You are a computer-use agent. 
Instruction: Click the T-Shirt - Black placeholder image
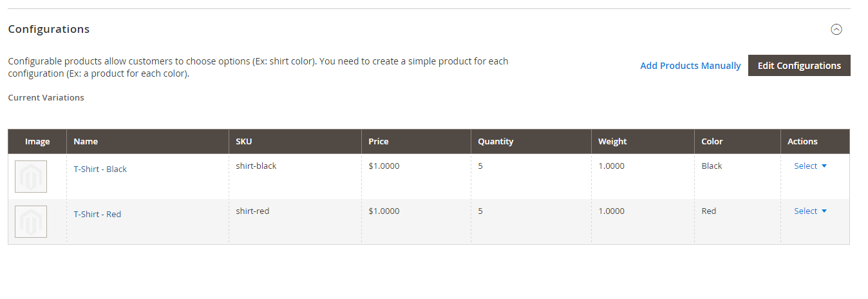(31, 177)
